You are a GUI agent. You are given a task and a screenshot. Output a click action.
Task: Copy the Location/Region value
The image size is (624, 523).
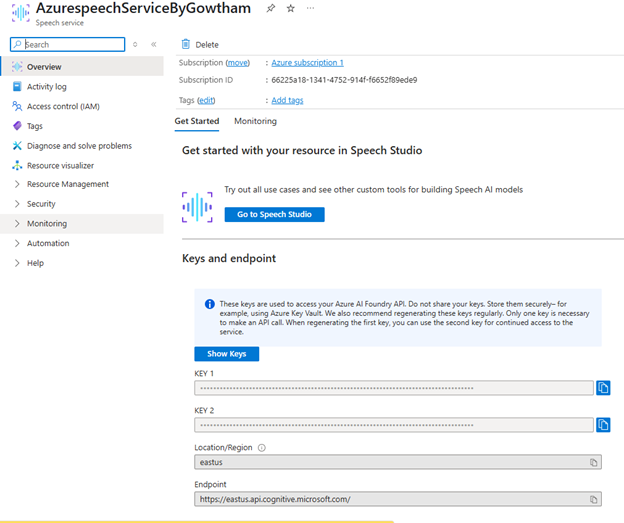(x=594, y=462)
